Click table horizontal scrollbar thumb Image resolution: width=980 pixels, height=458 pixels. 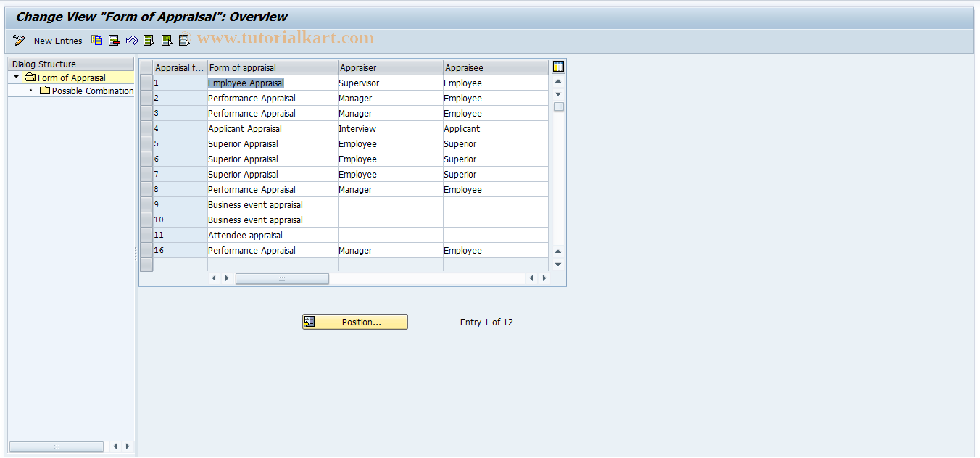point(282,278)
